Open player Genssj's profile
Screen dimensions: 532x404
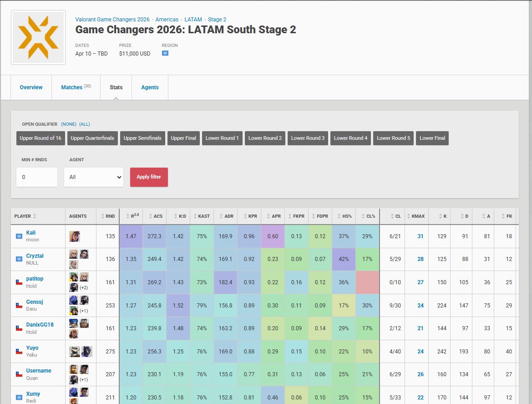(x=35, y=302)
